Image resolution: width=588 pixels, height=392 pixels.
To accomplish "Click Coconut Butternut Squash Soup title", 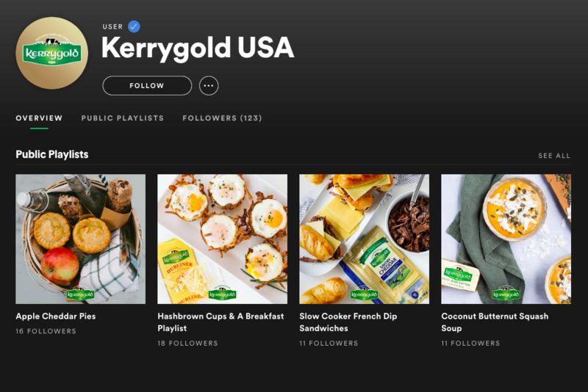I will [x=495, y=322].
